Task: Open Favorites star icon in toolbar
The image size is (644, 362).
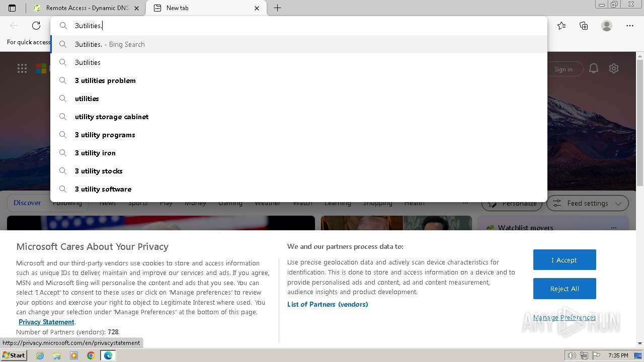Action: (x=561, y=26)
